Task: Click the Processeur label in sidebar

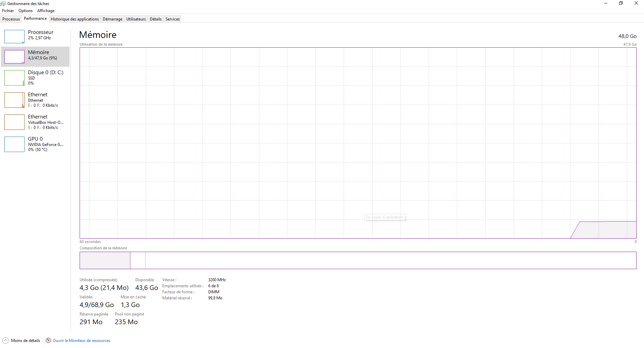Action: 41,32
